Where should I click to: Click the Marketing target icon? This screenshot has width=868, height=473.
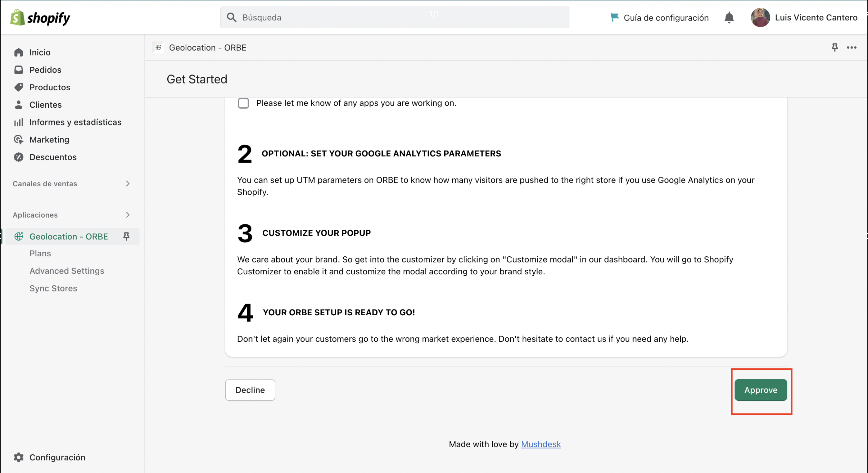point(19,139)
